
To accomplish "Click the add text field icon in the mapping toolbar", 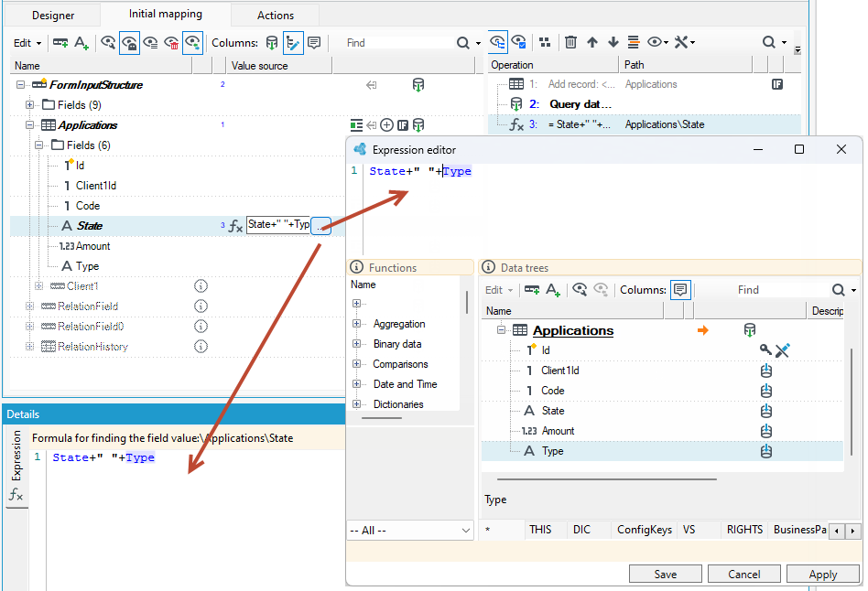I will coord(81,43).
